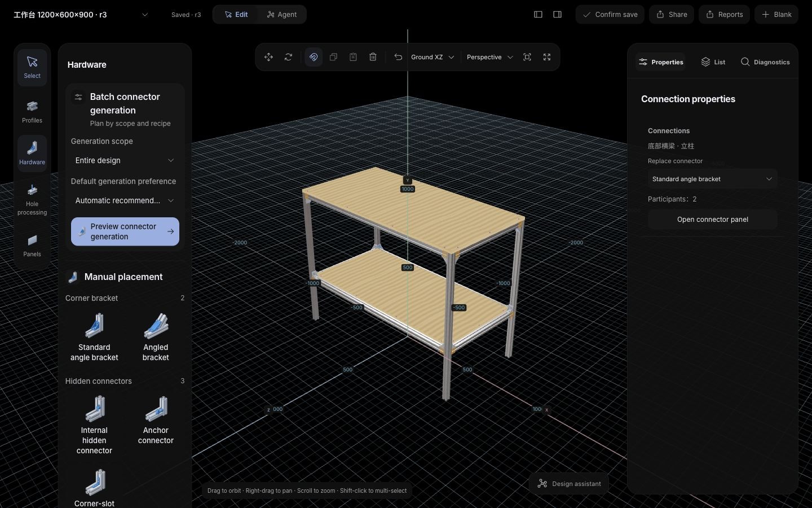The image size is (812, 508).
Task: Click the batch connector settings sliders icon
Action: 78,97
